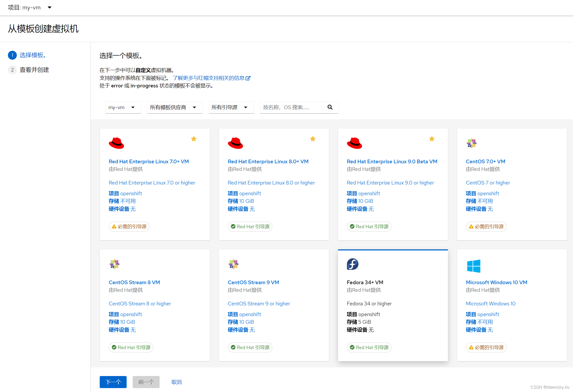This screenshot has height=392, width=573.
Task: Open the 所有引导源 dropdown
Action: (231, 107)
